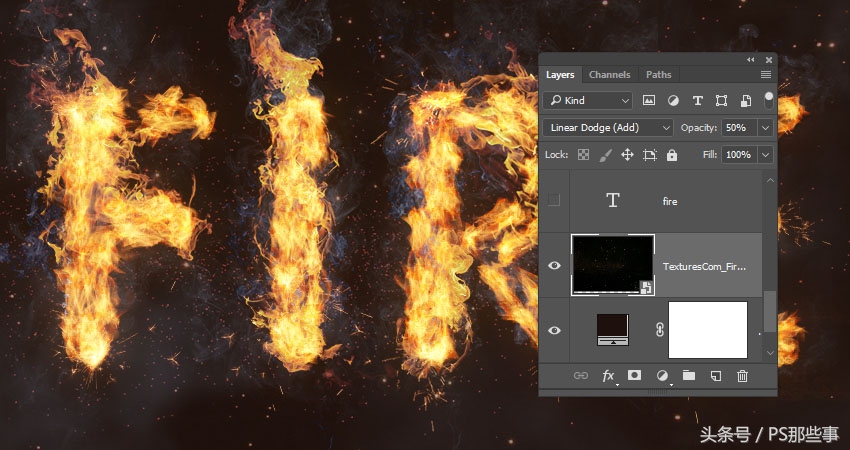850x450 pixels.
Task: Create a new layer
Action: point(716,376)
